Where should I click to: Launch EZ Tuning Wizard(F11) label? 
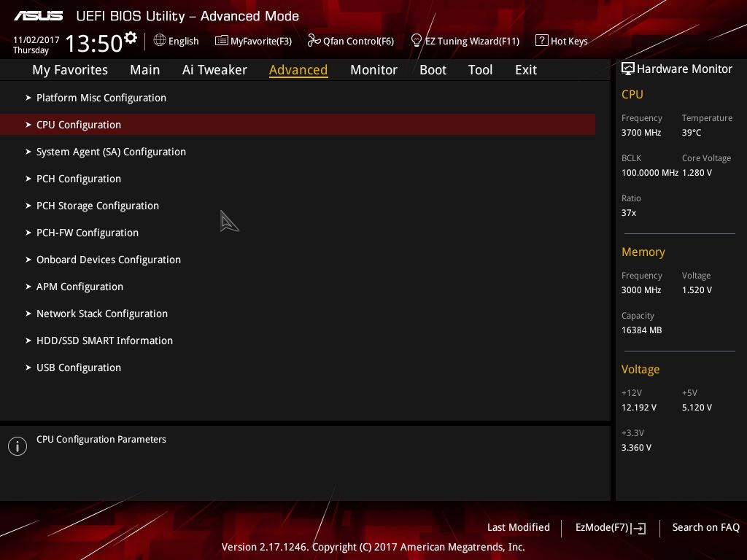click(x=472, y=42)
